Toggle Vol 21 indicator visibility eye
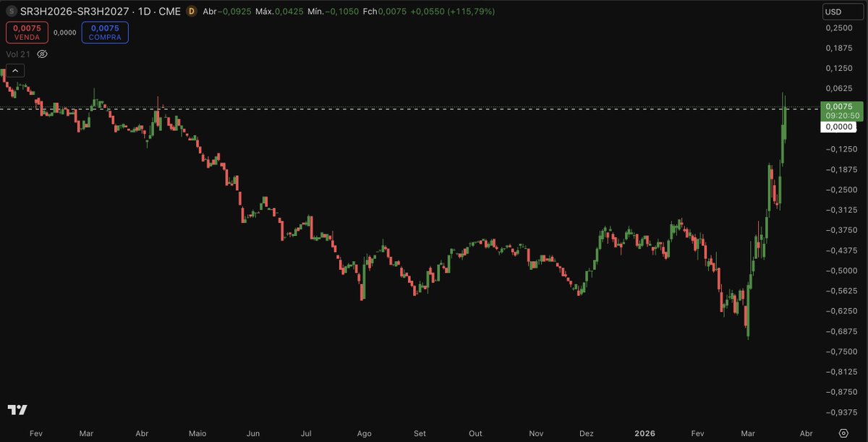This screenshot has width=868, height=442. pyautogui.click(x=42, y=54)
